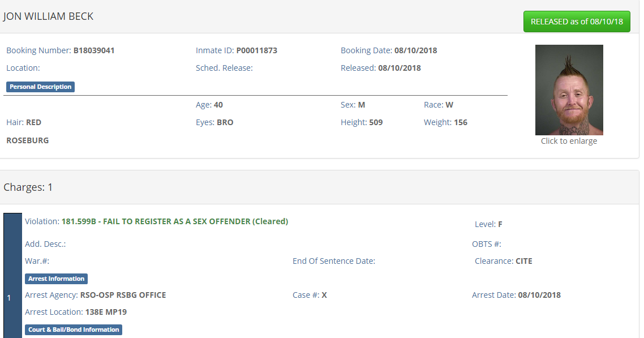Click the JON WILLIAM BECK name heading
The image size is (644, 338).
(x=48, y=16)
